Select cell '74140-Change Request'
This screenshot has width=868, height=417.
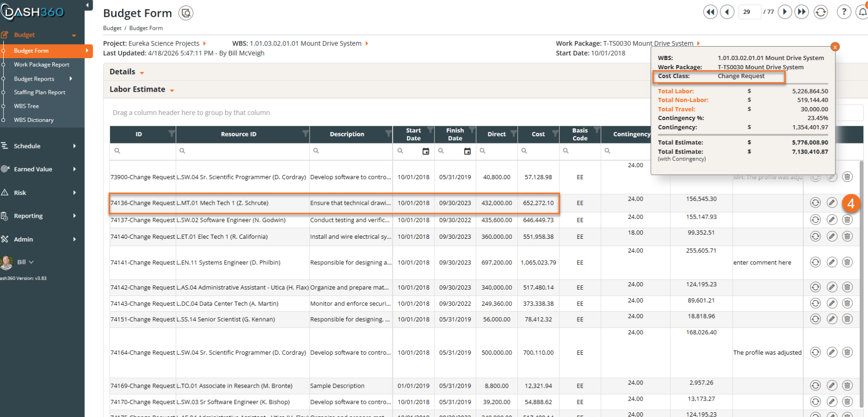143,236
